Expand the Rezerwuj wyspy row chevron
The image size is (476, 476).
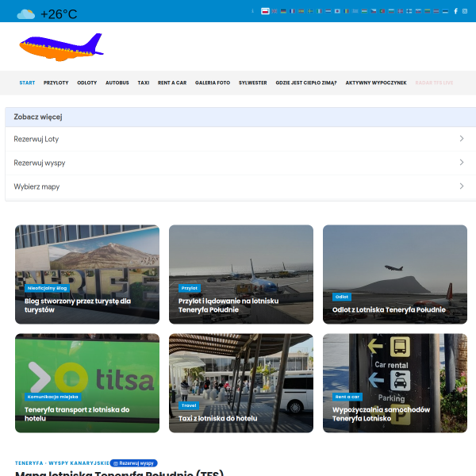point(462,163)
